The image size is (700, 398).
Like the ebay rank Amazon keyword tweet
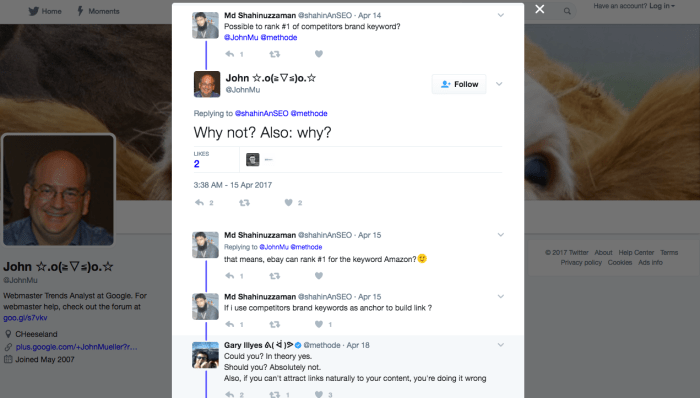(319, 276)
